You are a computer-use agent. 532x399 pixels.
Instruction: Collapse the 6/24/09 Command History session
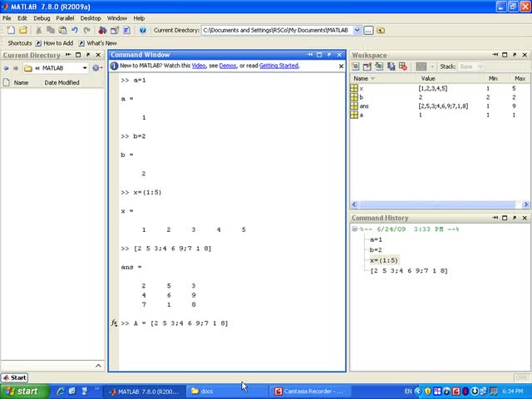pos(354,229)
